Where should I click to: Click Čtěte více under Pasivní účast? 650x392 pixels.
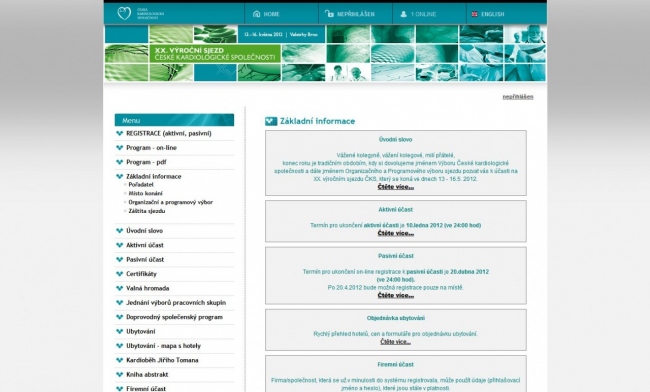pyautogui.click(x=395, y=295)
